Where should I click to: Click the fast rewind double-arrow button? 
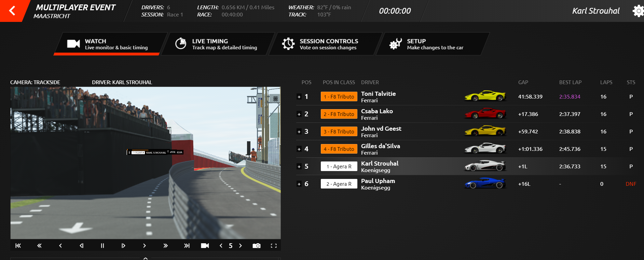click(39, 246)
